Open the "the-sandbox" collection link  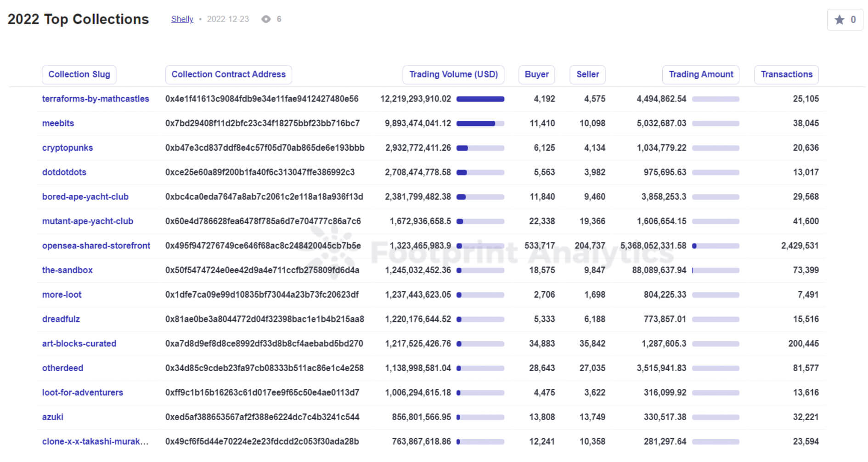(x=67, y=270)
